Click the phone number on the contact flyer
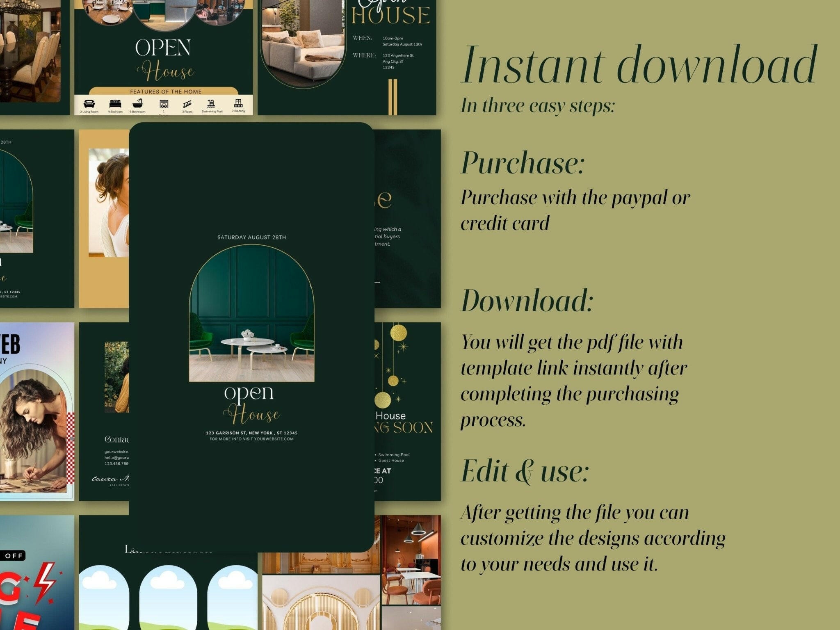The width and height of the screenshot is (840, 630). [x=116, y=463]
